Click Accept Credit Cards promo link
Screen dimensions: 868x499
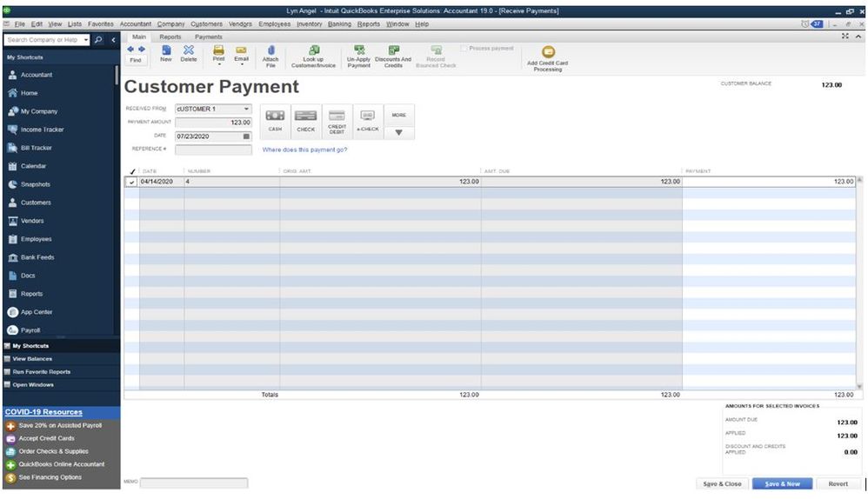[x=46, y=439]
